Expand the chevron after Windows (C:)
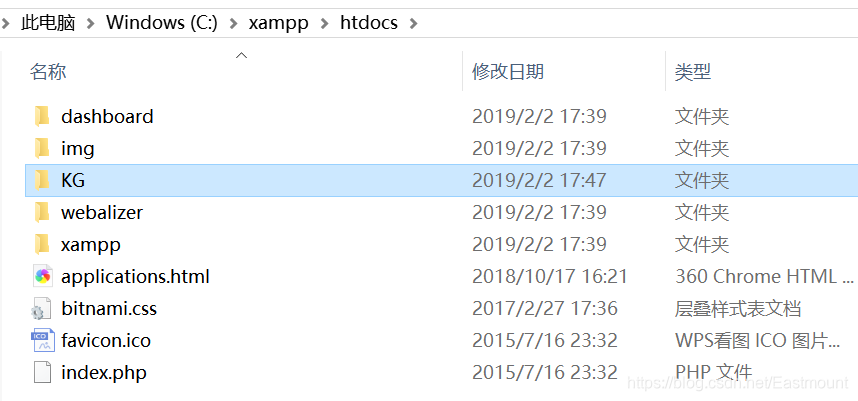 [234, 23]
